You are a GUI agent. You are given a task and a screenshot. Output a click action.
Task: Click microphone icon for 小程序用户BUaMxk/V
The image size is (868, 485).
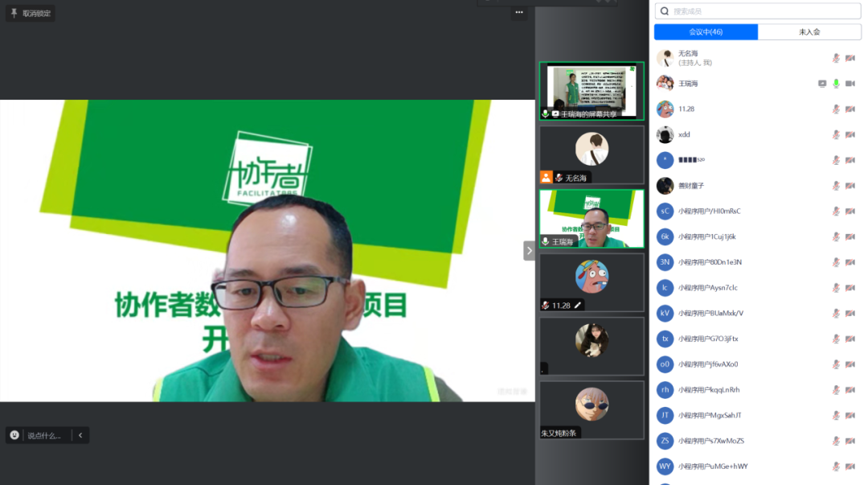836,313
